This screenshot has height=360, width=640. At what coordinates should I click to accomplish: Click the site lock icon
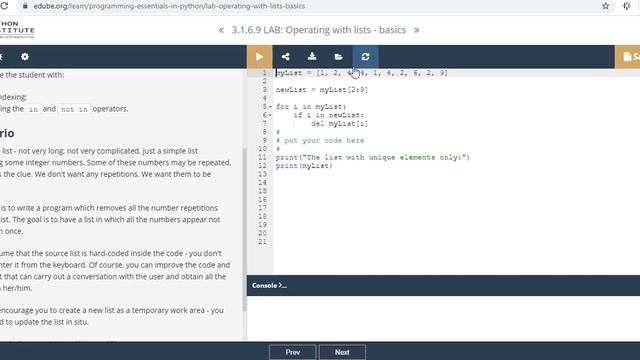point(25,6)
